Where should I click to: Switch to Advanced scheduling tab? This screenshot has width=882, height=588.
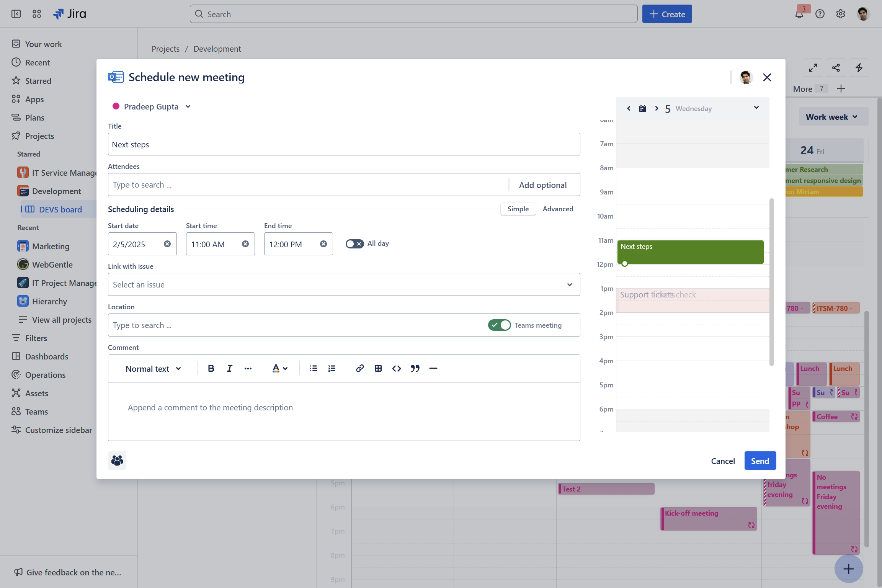(558, 209)
